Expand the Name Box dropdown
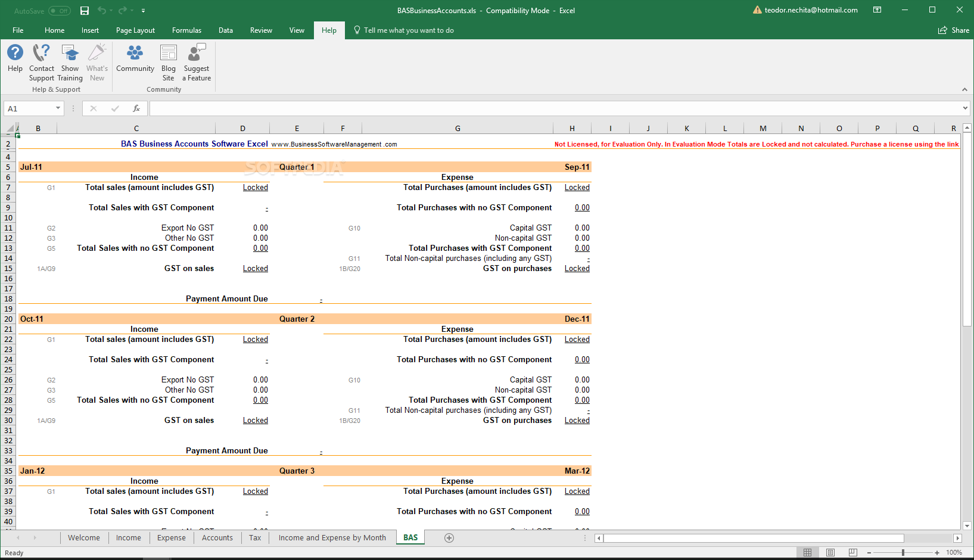The width and height of the screenshot is (974, 560). 58,108
